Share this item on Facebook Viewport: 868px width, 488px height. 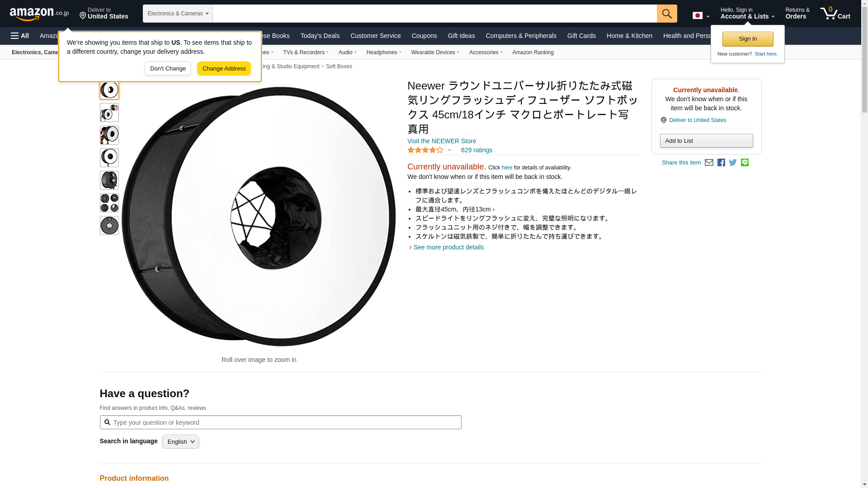[x=721, y=163]
